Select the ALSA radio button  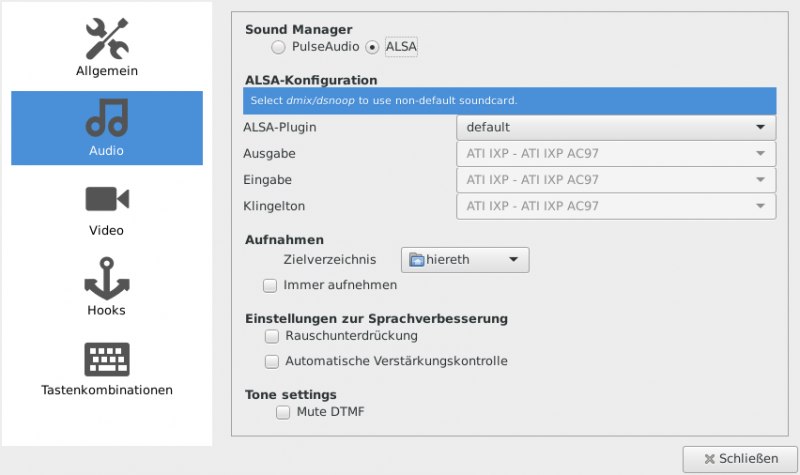click(x=372, y=47)
